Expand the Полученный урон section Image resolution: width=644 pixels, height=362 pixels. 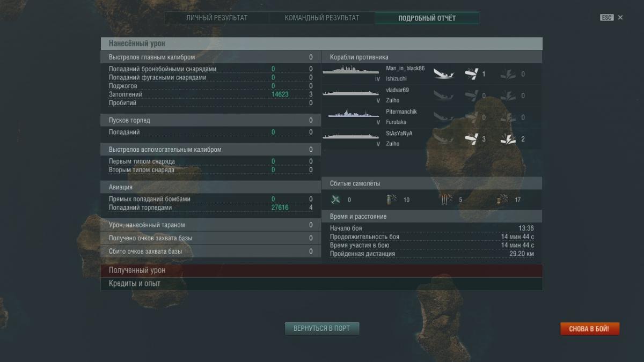(321, 271)
